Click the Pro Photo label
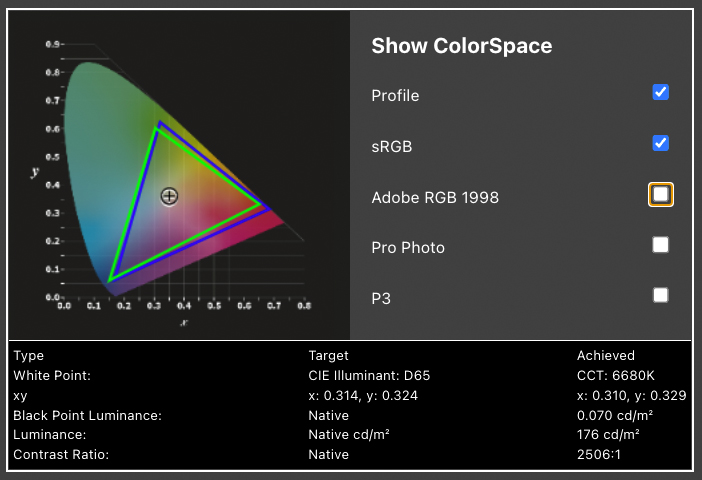 click(408, 248)
